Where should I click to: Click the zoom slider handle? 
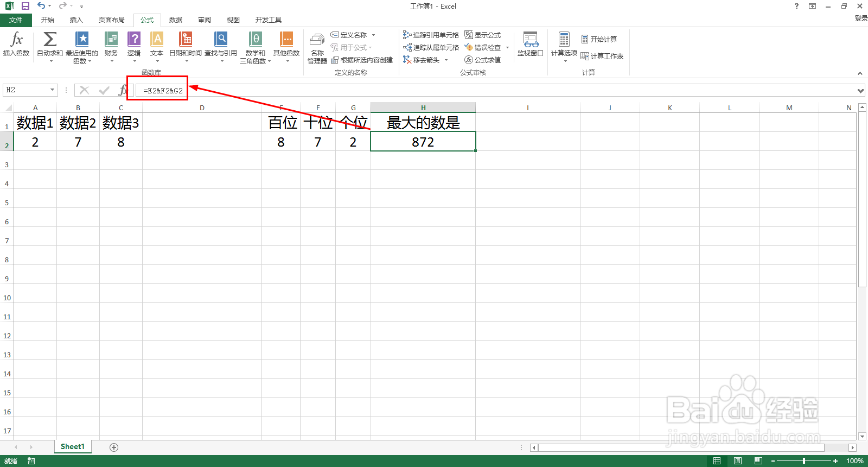[804, 460]
